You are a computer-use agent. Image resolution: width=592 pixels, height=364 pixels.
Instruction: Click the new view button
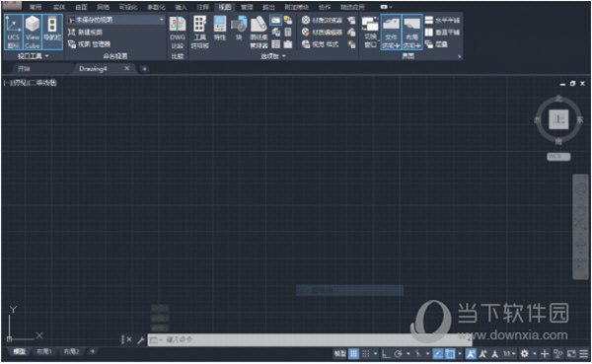(85, 33)
